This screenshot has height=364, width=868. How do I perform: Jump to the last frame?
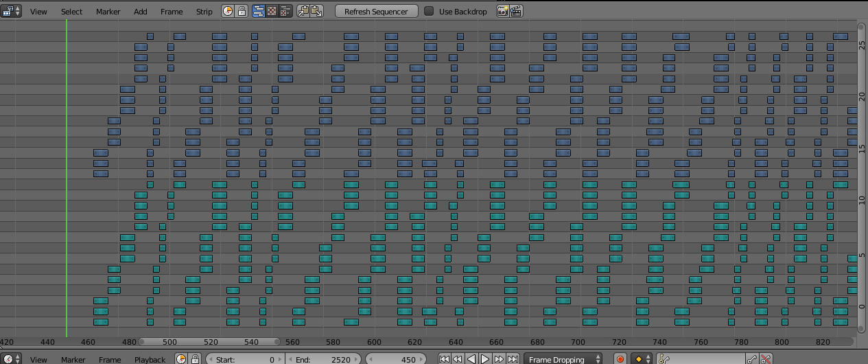513,359
